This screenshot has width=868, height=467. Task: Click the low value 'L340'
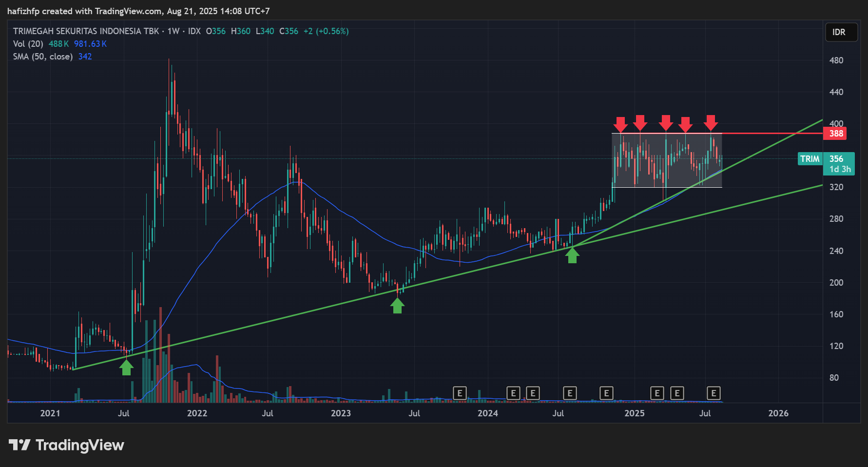[265, 31]
